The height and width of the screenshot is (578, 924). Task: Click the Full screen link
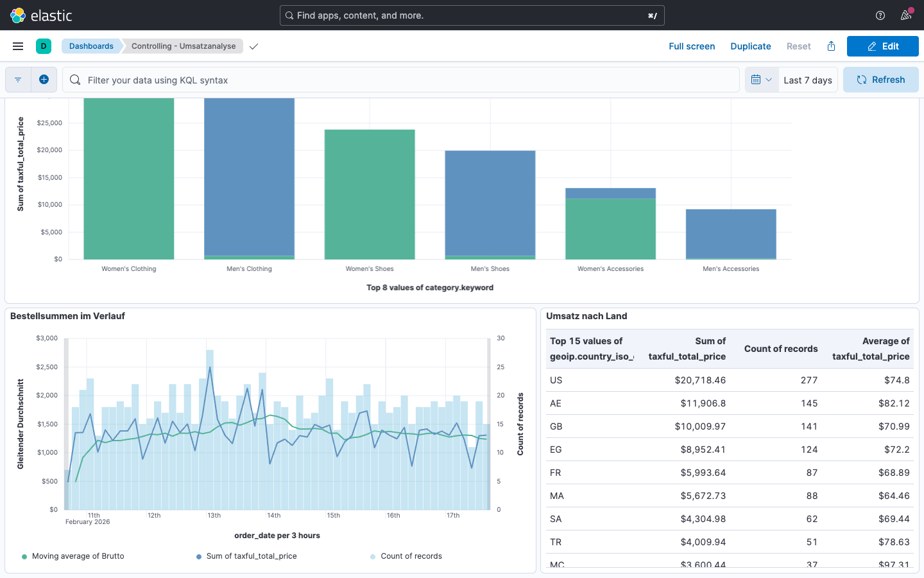click(x=691, y=46)
